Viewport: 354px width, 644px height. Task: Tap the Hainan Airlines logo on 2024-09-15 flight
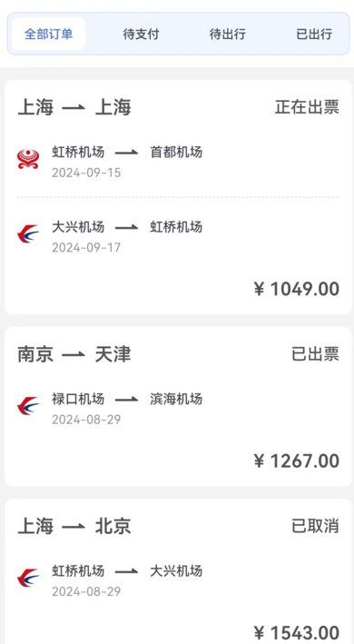point(28,159)
